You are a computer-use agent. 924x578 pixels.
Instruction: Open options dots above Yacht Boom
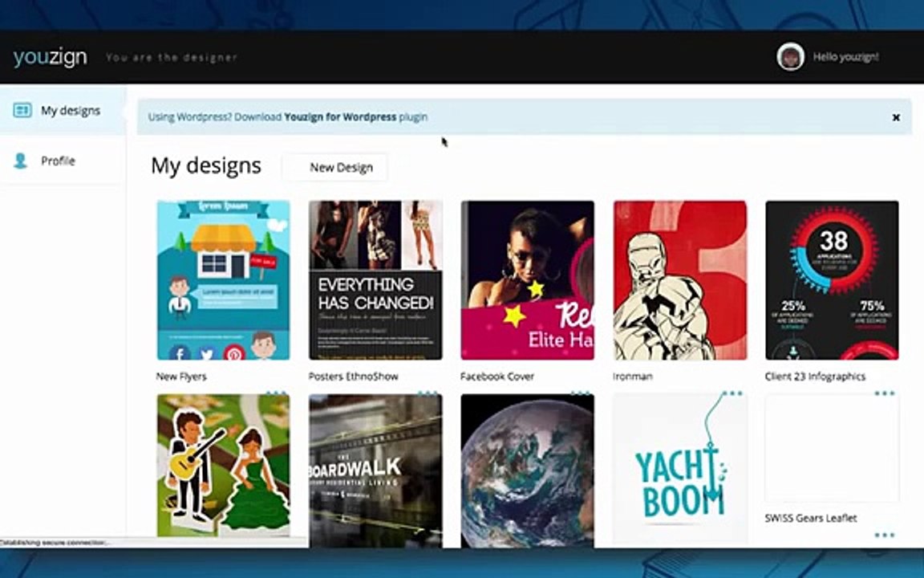(732, 393)
